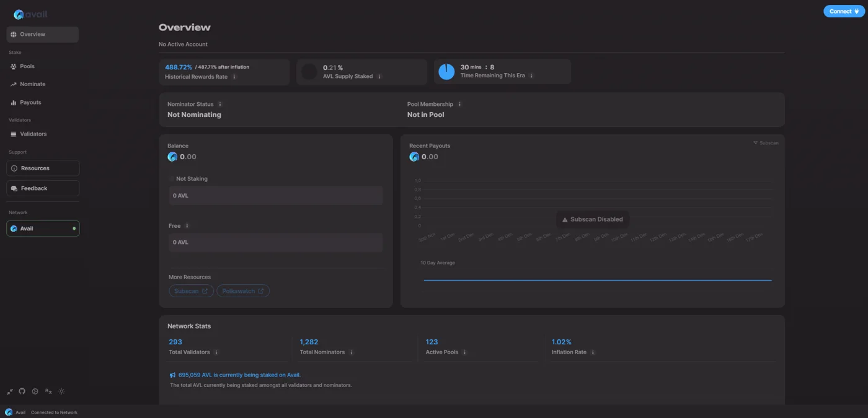Screen dimensions: 868x418
Task: Show info for Pool Membership
Action: click(x=459, y=104)
